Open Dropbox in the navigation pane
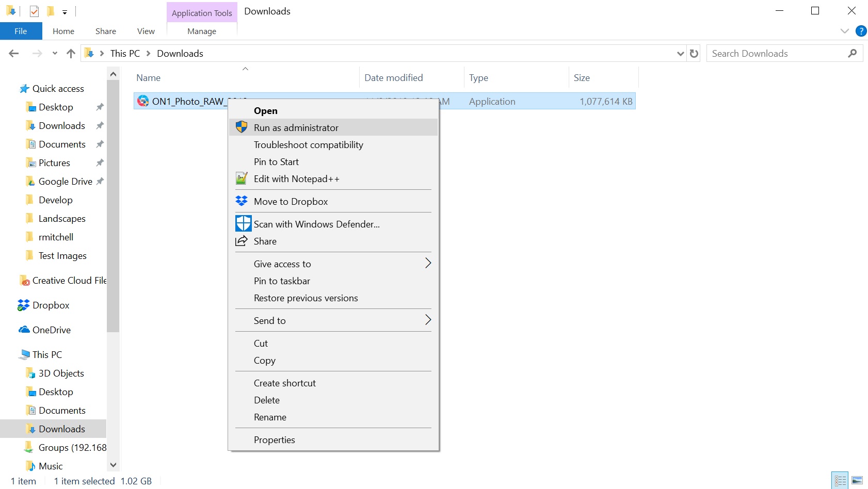The image size is (868, 489). point(51,305)
